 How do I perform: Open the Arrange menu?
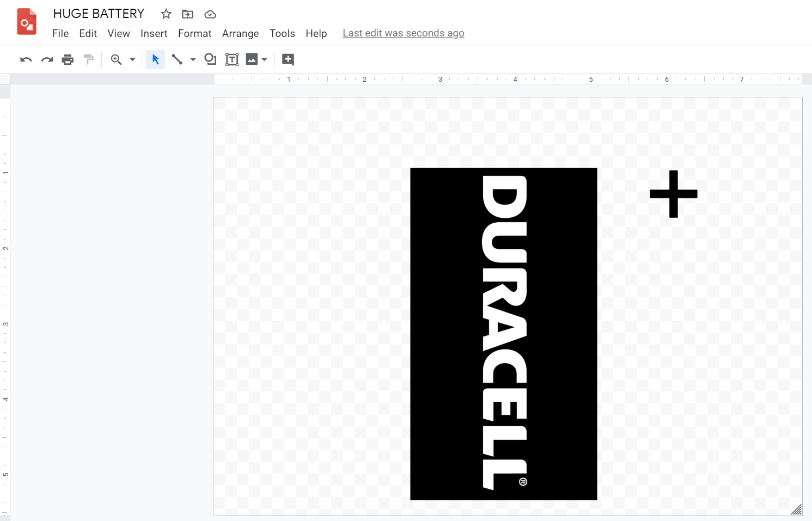(241, 33)
